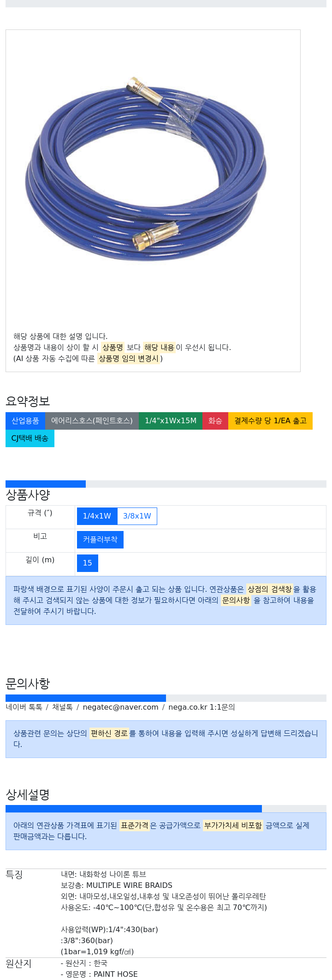The width and height of the screenshot is (332, 980).
Task: Click the 에어리스호스(페인트호스) gray tag
Action: [92, 421]
